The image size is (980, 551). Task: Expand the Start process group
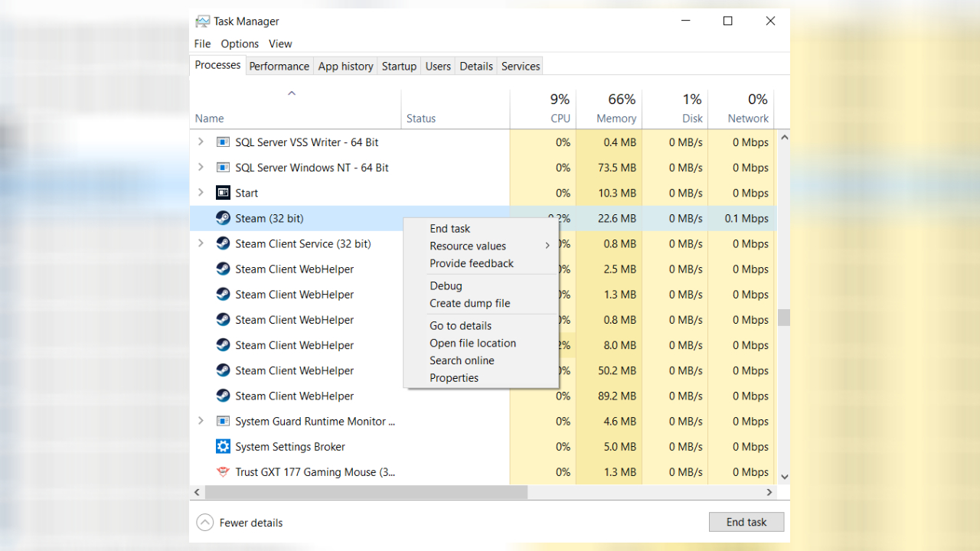point(201,193)
